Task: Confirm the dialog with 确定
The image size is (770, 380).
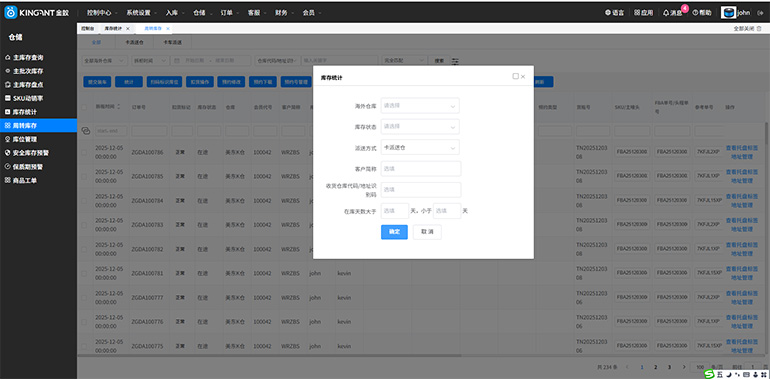Action: (394, 232)
